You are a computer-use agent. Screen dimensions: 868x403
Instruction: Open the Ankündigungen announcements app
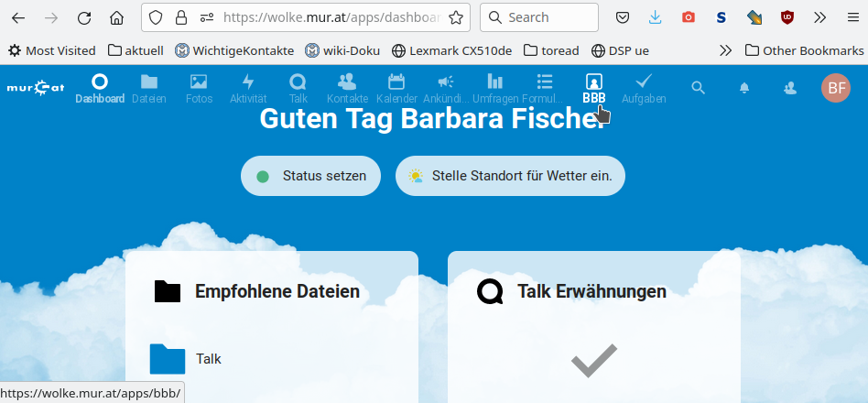[x=446, y=88]
